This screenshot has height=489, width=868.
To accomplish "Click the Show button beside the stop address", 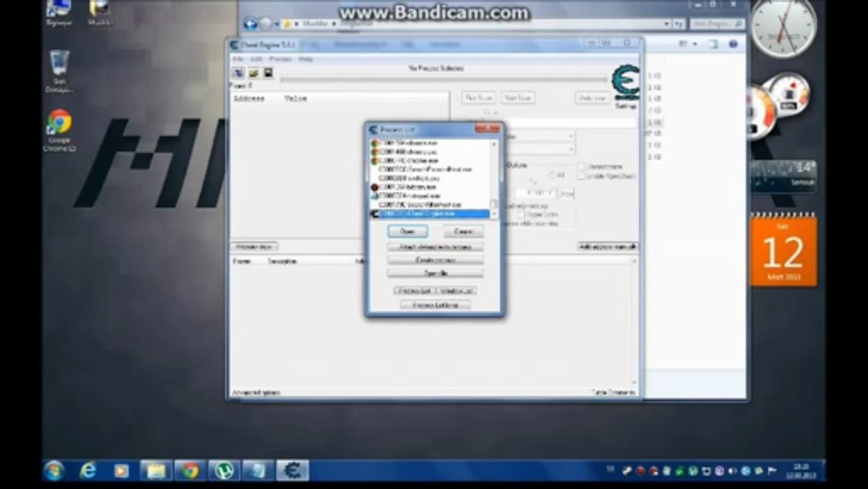I will pyautogui.click(x=565, y=194).
